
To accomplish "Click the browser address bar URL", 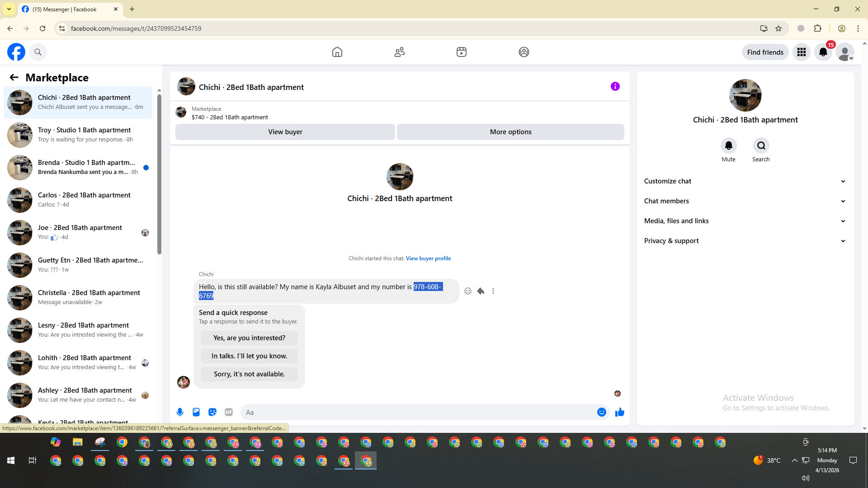I will pyautogui.click(x=136, y=28).
